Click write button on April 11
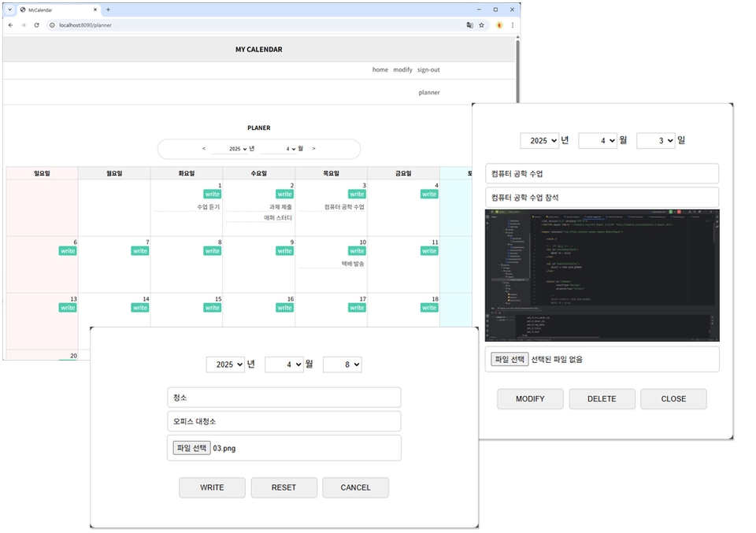The image size is (756, 533). (x=429, y=251)
